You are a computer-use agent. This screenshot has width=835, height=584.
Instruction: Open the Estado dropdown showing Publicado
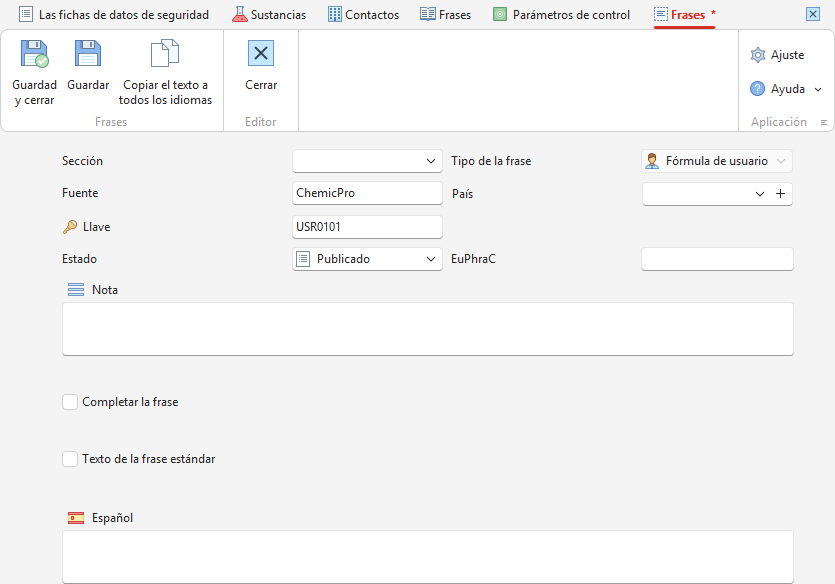tap(431, 259)
